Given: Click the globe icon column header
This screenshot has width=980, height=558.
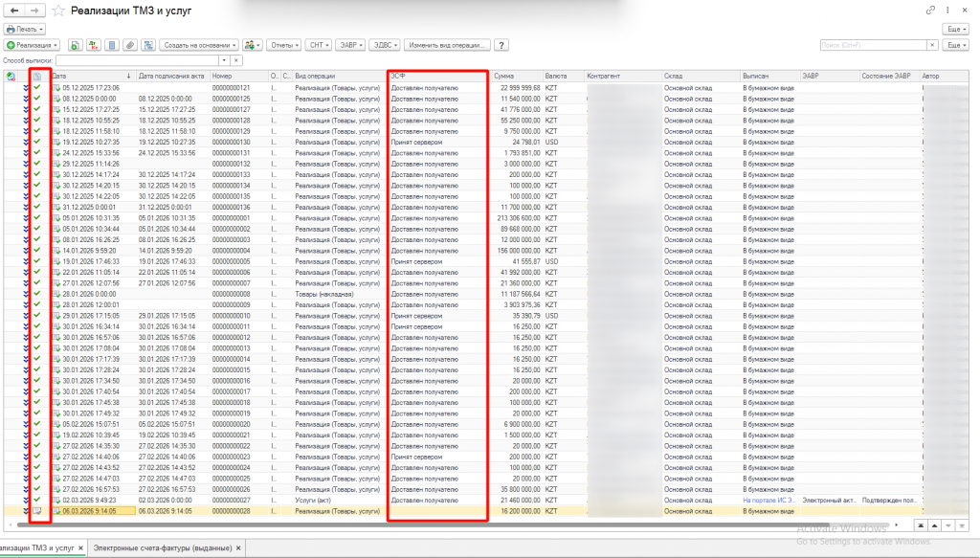Looking at the screenshot, I should tap(11, 77).
